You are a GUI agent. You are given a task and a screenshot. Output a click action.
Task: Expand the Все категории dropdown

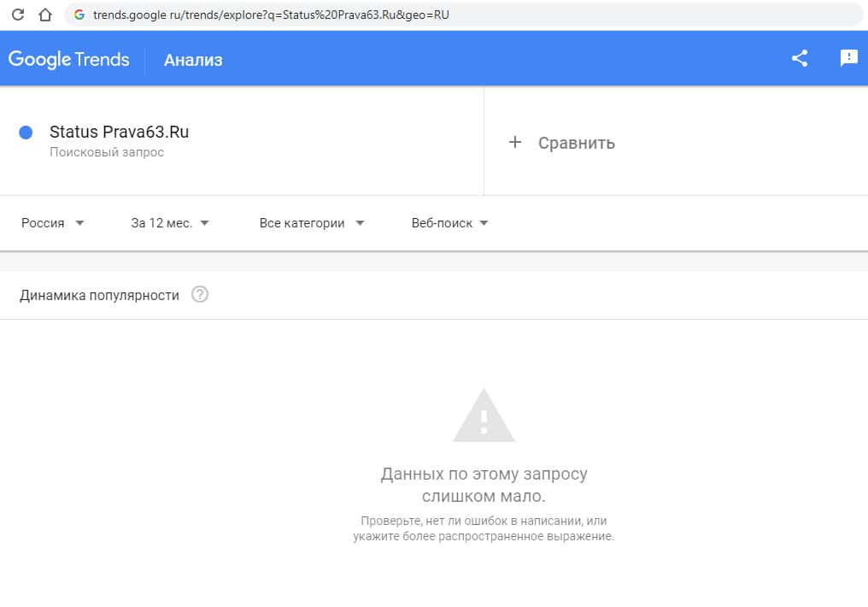coord(312,223)
